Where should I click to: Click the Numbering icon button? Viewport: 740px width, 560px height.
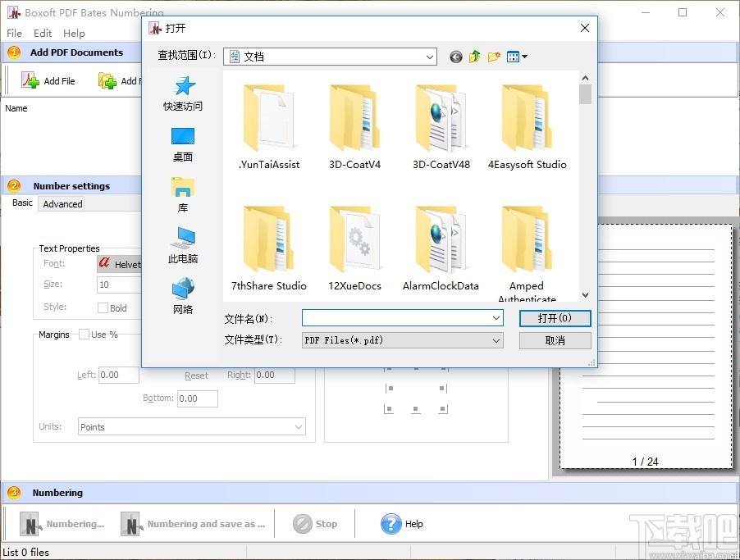coord(30,524)
